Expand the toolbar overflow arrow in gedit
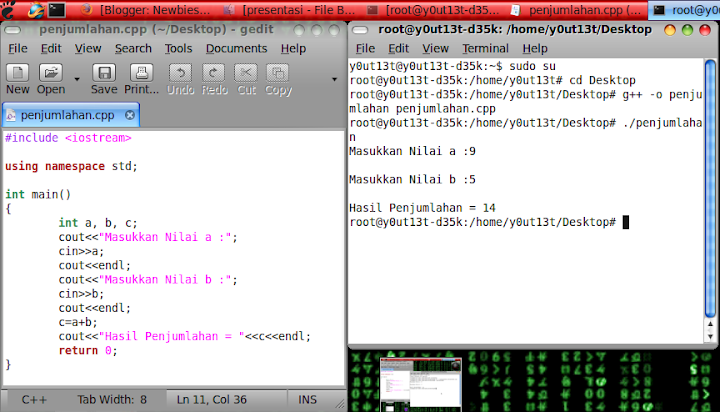Screen dimensions: 720x412 coord(334,79)
